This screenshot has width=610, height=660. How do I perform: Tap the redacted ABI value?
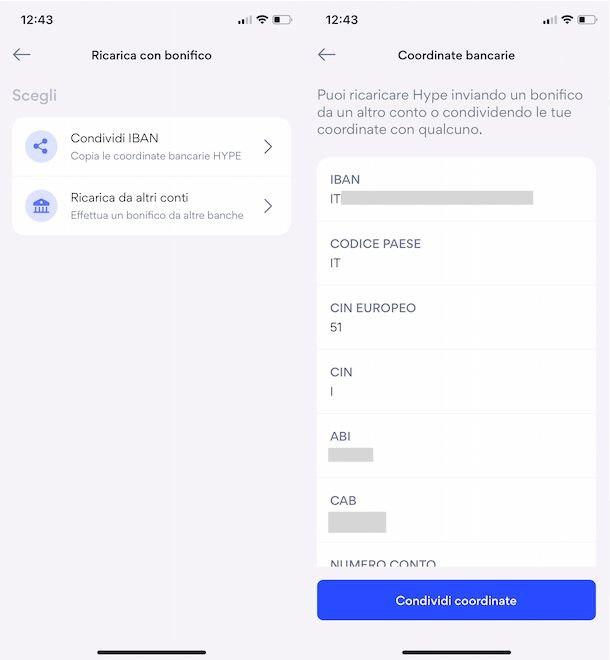[350, 455]
